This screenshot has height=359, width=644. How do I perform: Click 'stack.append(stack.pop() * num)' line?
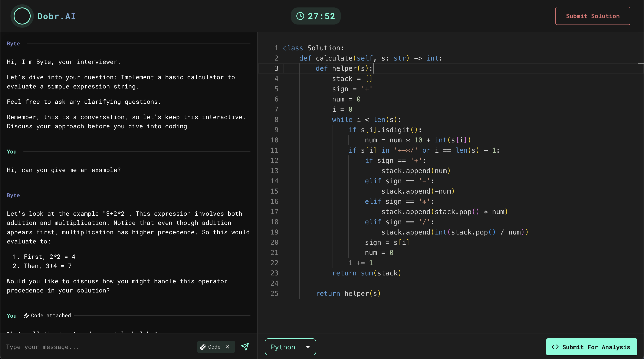coord(444,212)
